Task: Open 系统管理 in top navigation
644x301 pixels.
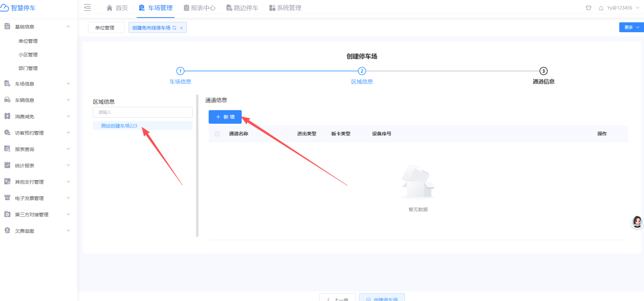Action: point(285,8)
